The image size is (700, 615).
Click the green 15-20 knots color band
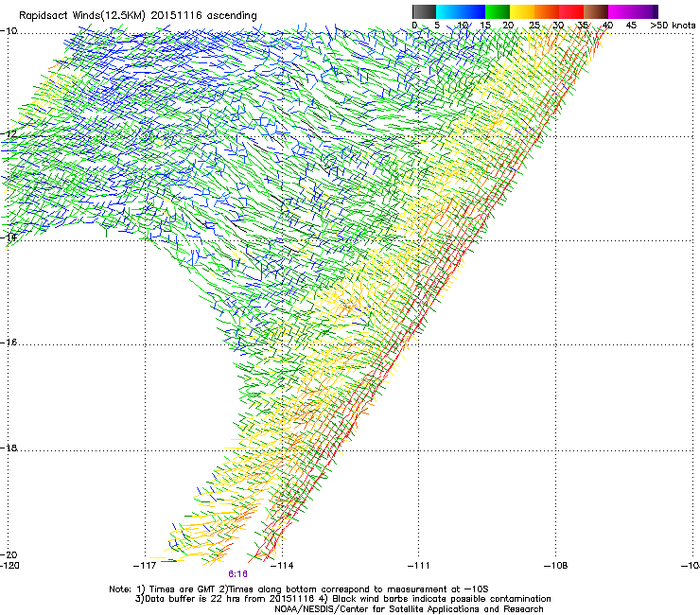(x=498, y=11)
